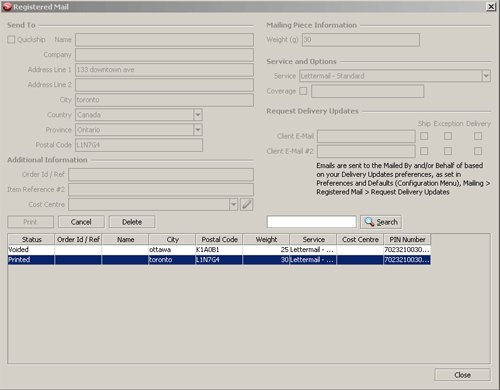Open the Cost Centre dropdown arrow

233,204
